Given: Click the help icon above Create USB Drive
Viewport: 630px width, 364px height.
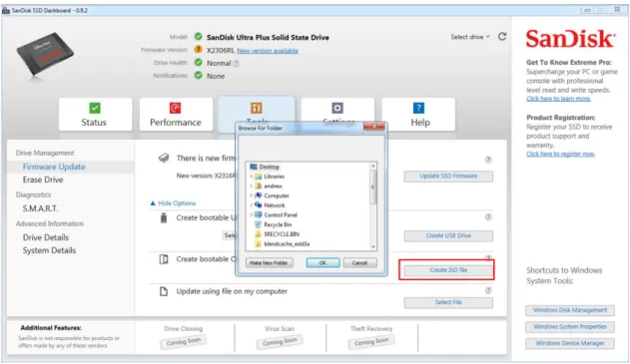Looking at the screenshot, I should 488,217.
